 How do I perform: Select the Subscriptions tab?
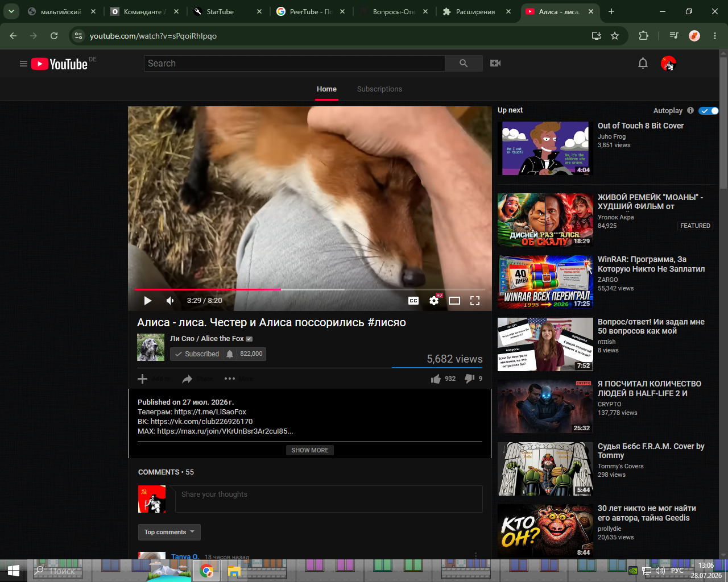pyautogui.click(x=379, y=89)
